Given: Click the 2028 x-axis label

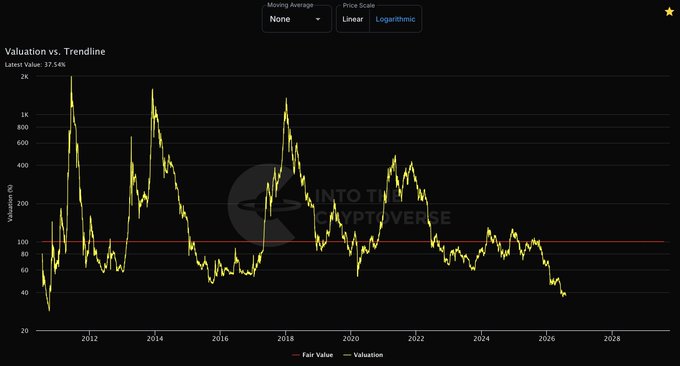Looking at the screenshot, I should [x=612, y=338].
